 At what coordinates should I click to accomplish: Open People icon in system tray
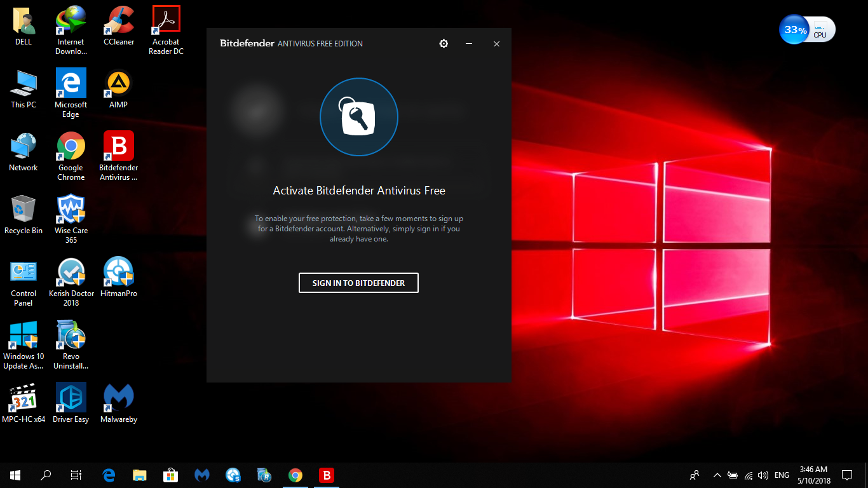[x=695, y=475]
